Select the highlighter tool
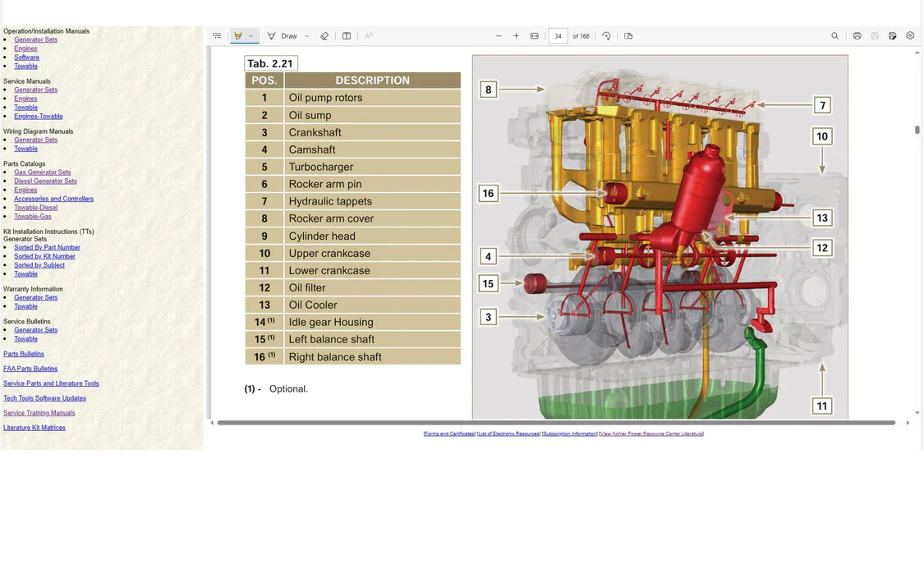924x583 pixels. tap(238, 36)
